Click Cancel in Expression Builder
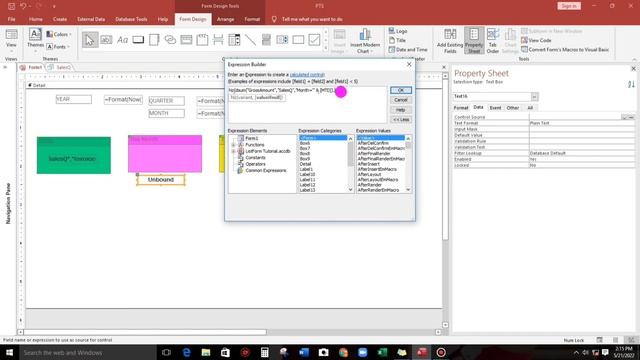This screenshot has width=640, height=360. [400, 100]
